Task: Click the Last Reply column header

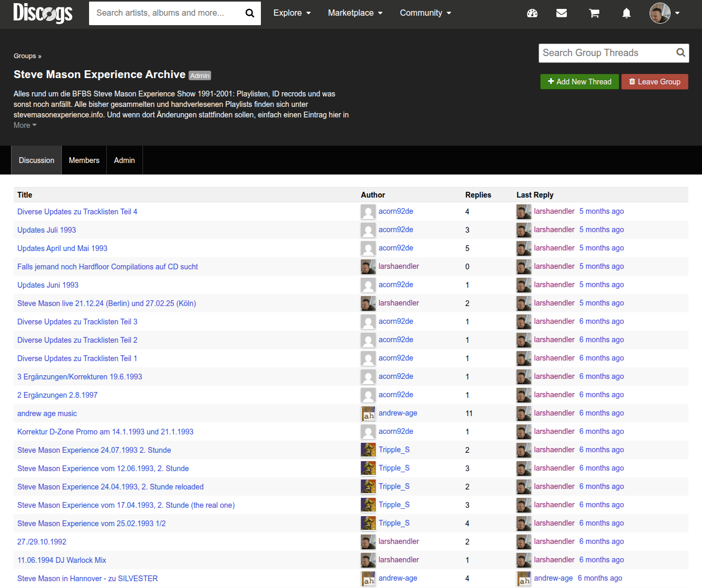Action: tap(535, 195)
